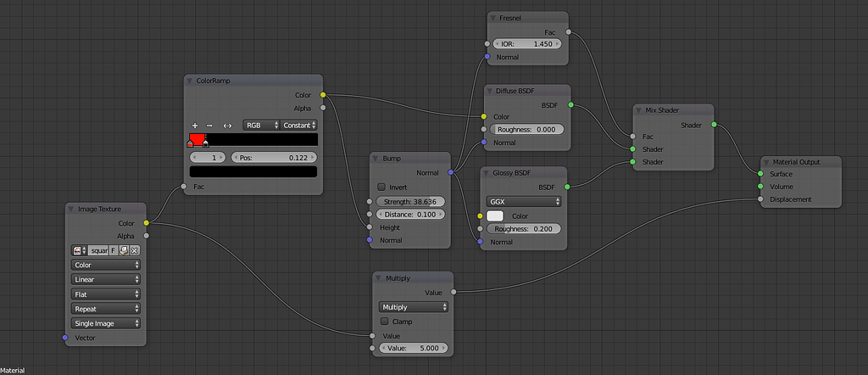Click the Glossy Roughness 0.200 field

click(524, 229)
